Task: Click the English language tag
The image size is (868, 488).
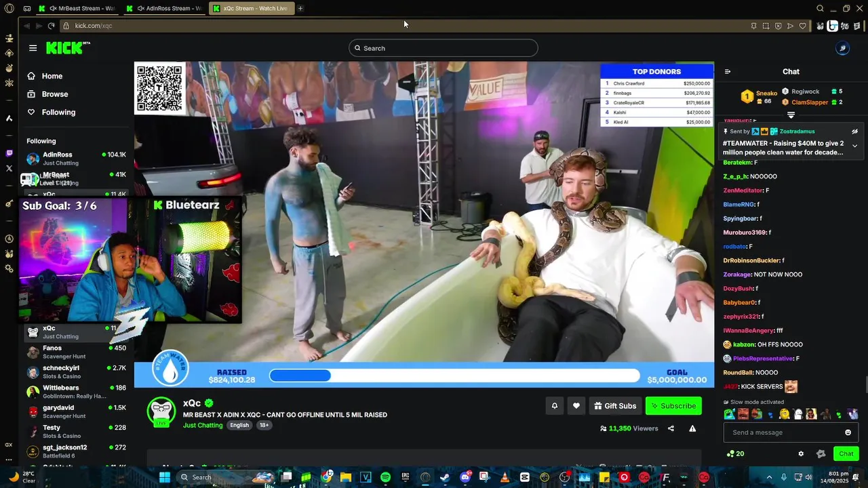Action: click(239, 425)
